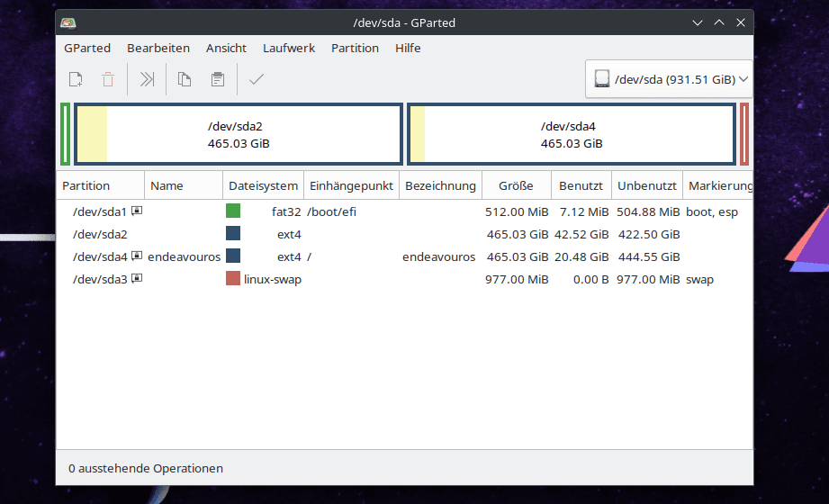Select the /dev/sda2 block in disk map
The width and height of the screenshot is (829, 504).
pos(239,134)
